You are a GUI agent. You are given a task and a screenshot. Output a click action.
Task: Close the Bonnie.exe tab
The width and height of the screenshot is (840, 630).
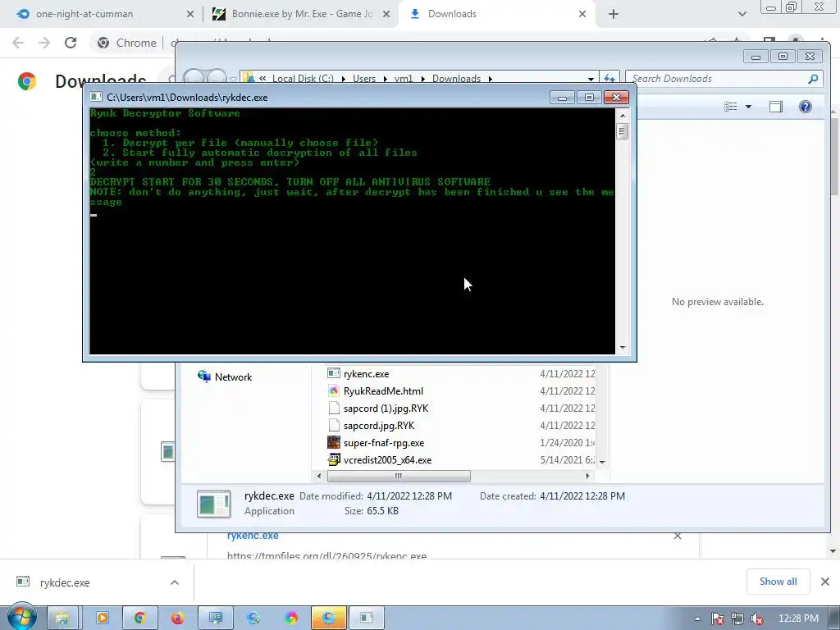click(x=386, y=14)
